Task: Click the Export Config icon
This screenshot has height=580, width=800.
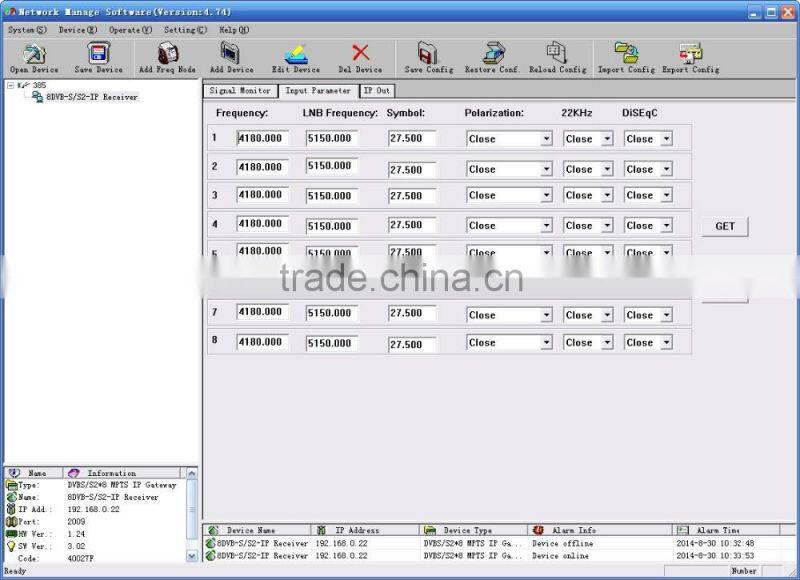Action: pos(690,57)
